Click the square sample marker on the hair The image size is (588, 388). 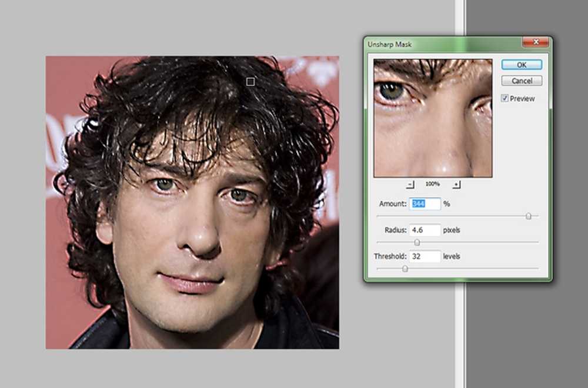tap(250, 82)
